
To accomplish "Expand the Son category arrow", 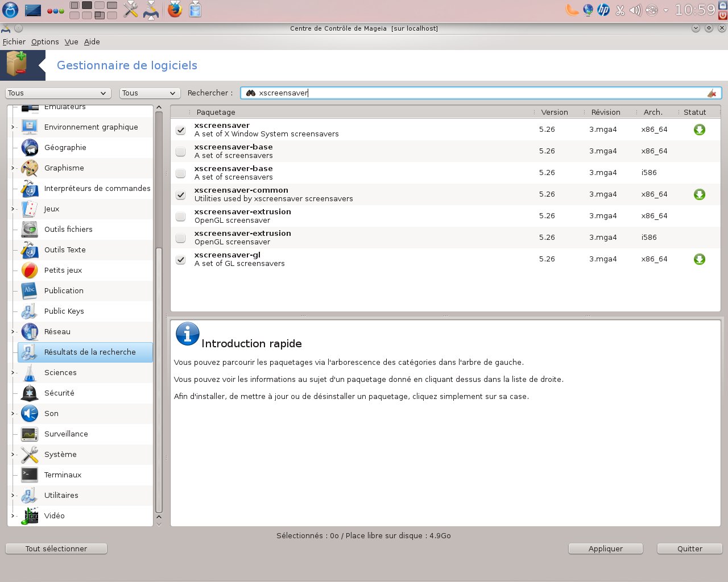I will click(x=13, y=414).
